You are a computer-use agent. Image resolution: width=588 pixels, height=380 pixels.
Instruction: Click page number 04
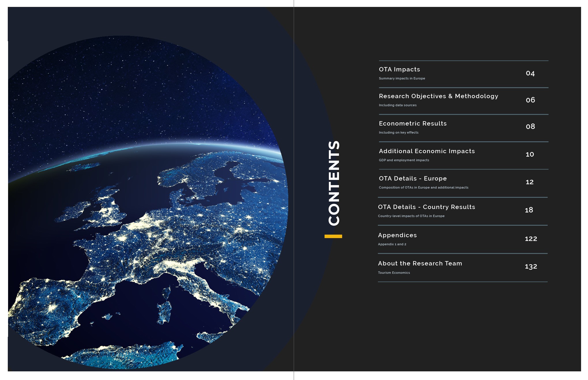[530, 73]
